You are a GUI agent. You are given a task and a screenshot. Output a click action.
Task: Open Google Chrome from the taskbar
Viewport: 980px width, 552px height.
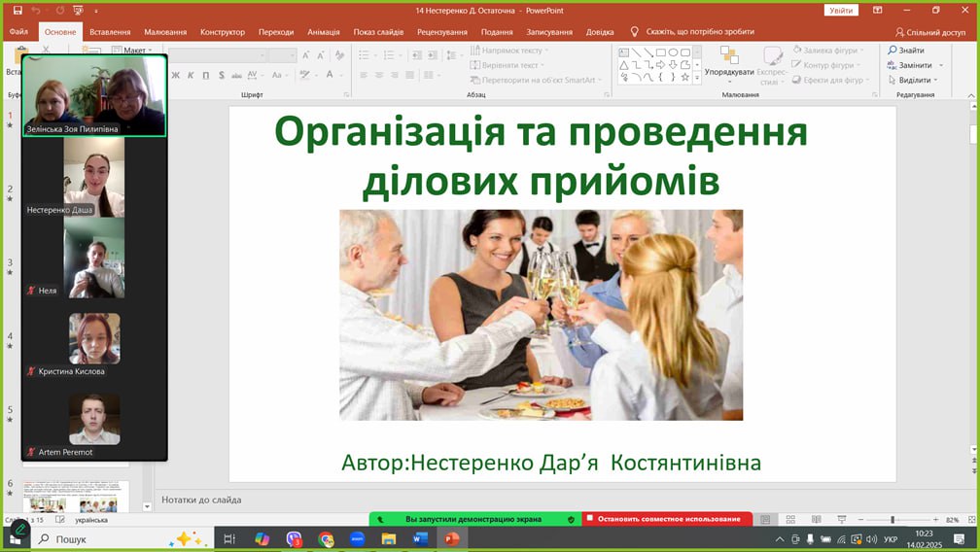[x=326, y=538]
